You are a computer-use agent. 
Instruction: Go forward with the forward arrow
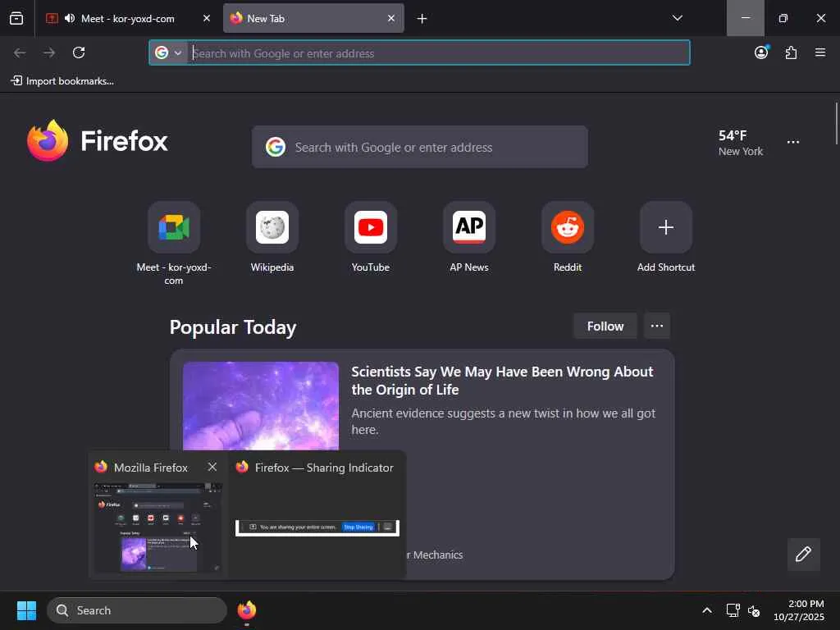[49, 52]
